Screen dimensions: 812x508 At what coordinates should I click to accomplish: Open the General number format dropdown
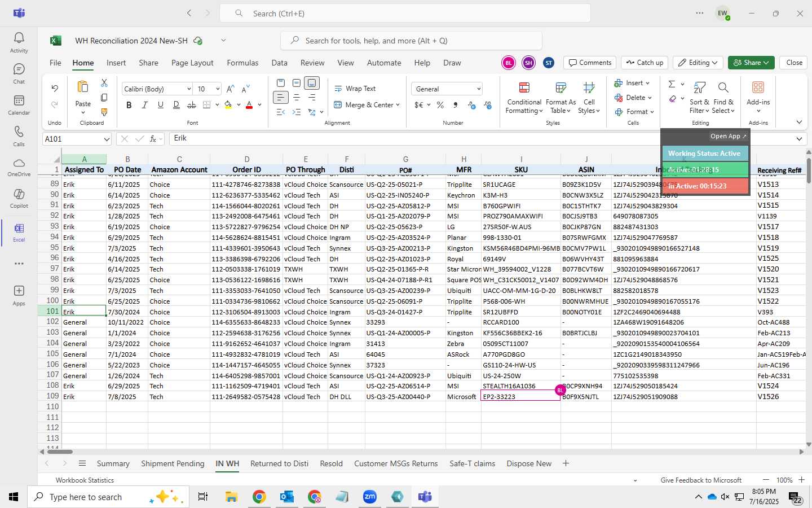(479, 89)
